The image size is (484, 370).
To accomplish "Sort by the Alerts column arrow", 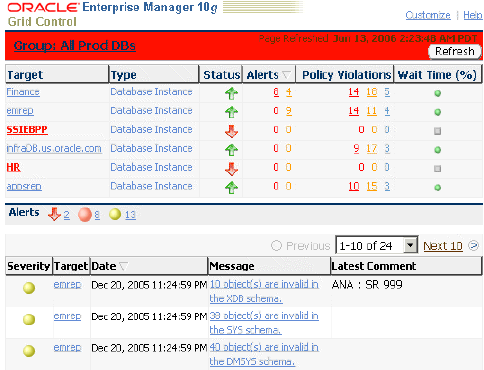I will [286, 75].
